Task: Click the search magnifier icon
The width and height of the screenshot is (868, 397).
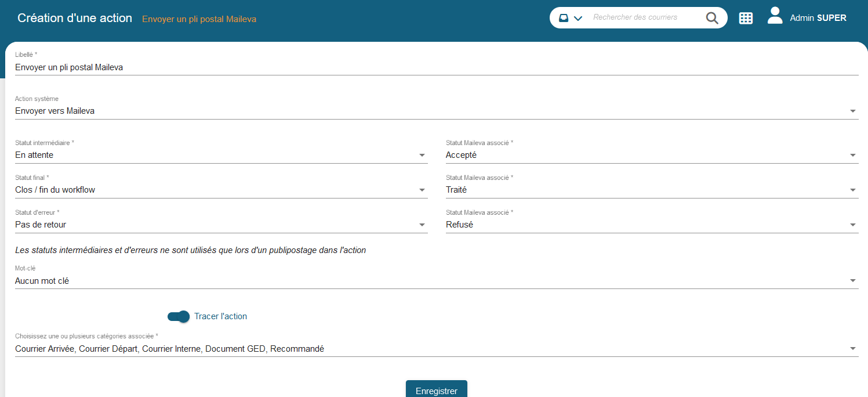Action: pos(712,18)
